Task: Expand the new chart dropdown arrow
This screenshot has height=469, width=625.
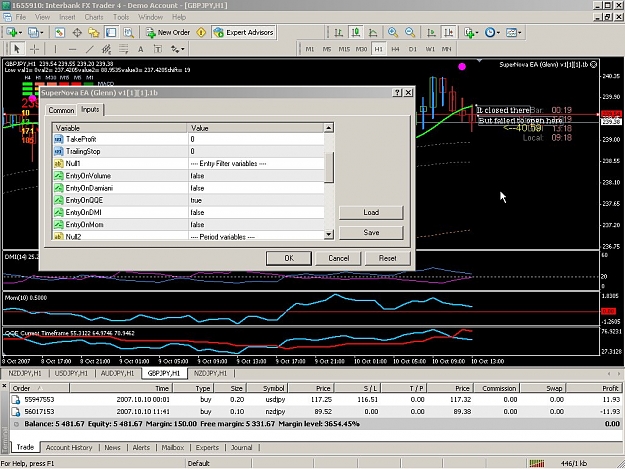Action: click(20, 33)
